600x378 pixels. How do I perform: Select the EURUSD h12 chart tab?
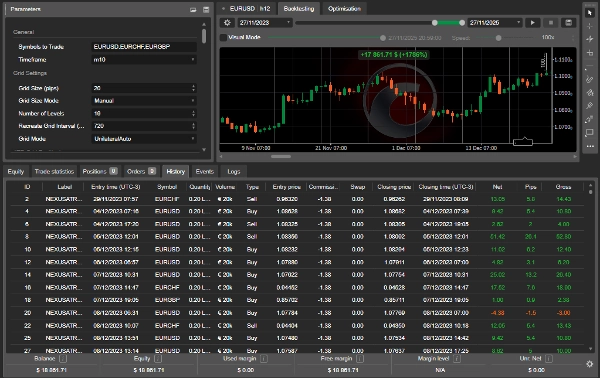[x=247, y=8]
